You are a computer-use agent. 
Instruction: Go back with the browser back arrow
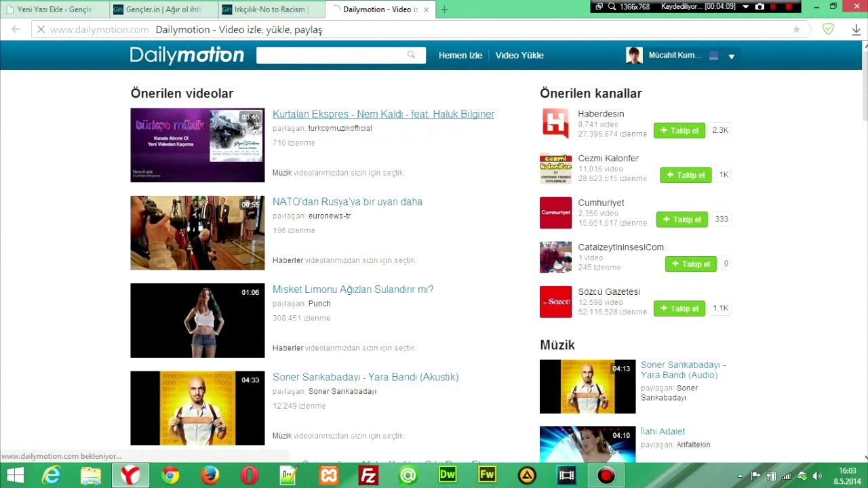point(16,30)
